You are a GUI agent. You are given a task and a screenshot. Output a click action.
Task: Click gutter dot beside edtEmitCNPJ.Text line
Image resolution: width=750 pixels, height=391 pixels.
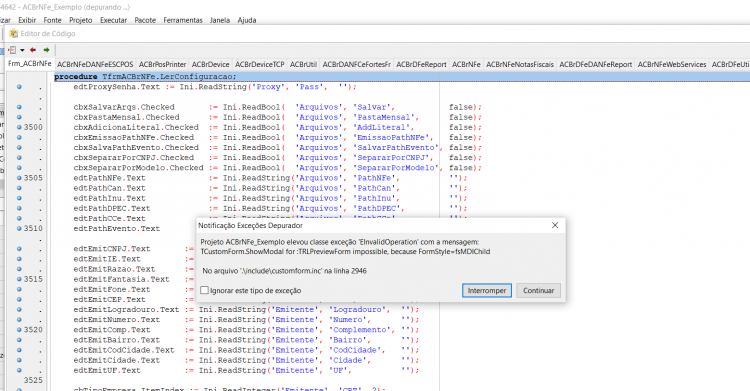[19, 248]
